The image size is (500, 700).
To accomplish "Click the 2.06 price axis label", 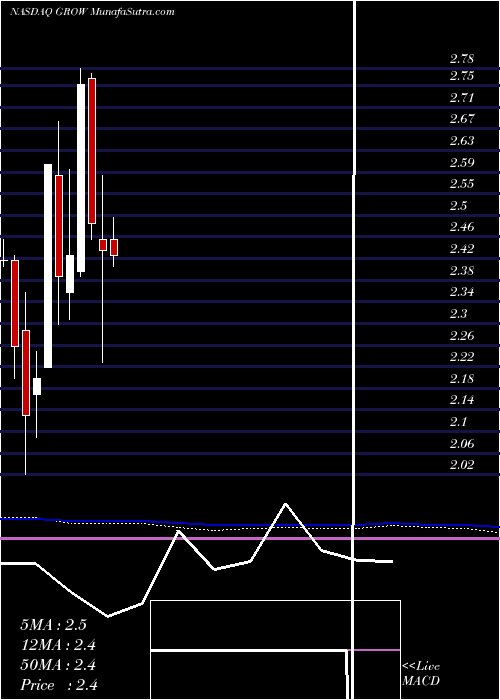I will point(462,443).
